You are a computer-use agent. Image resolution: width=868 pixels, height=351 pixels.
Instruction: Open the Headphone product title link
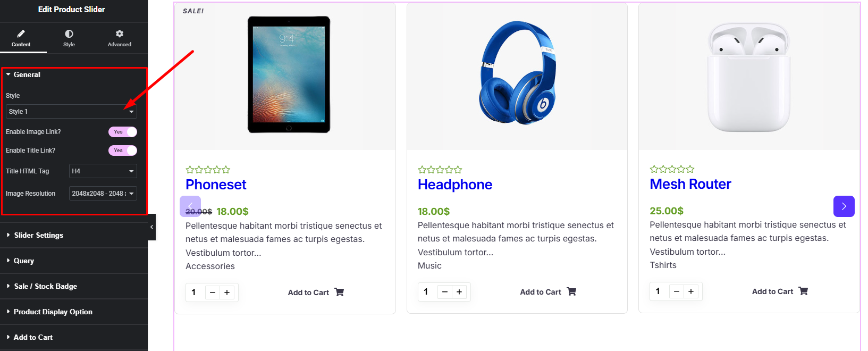pos(455,185)
